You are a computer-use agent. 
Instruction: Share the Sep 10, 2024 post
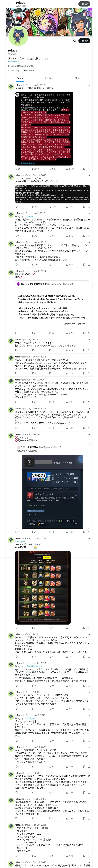[89, 333]
